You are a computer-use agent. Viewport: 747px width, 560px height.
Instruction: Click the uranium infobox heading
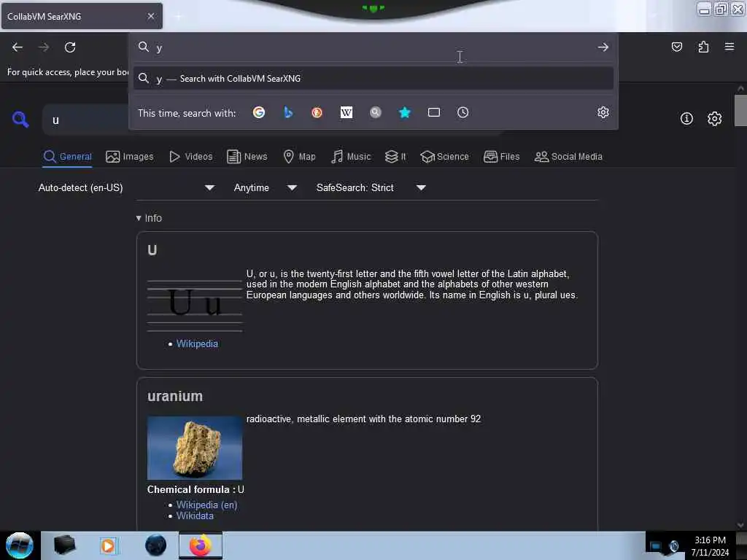tap(175, 396)
